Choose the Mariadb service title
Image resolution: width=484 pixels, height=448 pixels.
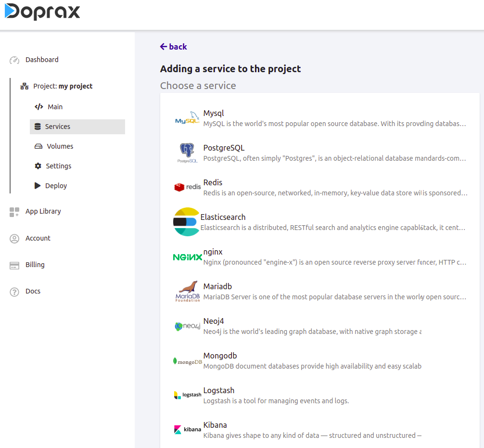(x=217, y=286)
